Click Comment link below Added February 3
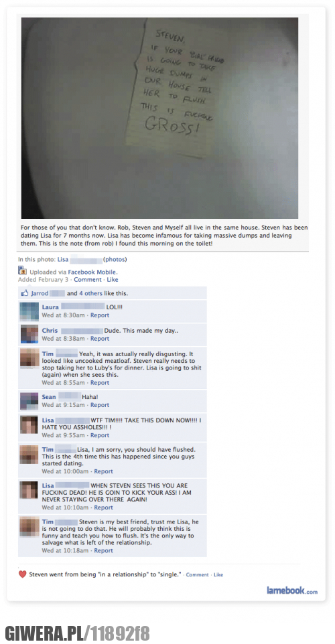 [88, 280]
